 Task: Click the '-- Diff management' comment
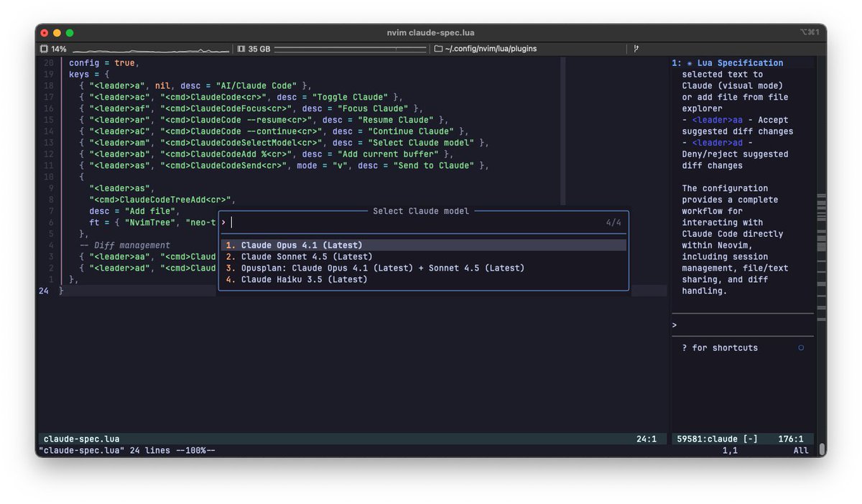click(125, 245)
